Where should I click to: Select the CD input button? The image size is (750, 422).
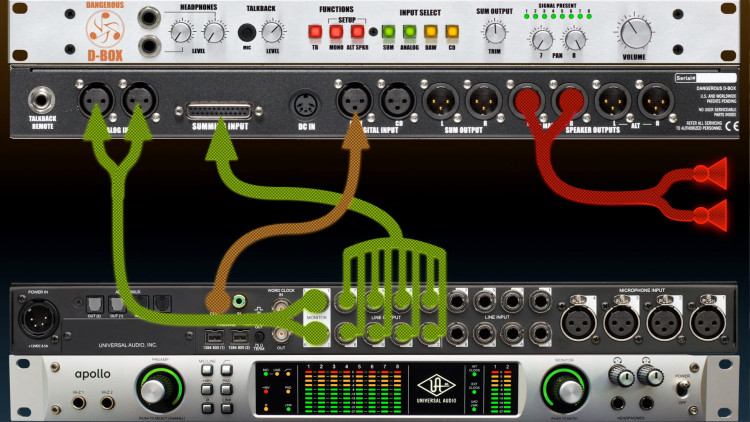452,32
